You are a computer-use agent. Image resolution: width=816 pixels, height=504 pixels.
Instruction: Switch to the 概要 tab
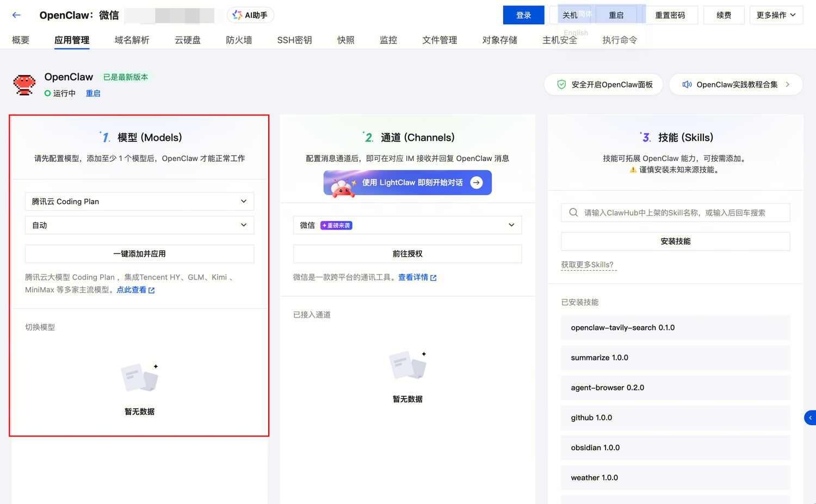point(20,40)
